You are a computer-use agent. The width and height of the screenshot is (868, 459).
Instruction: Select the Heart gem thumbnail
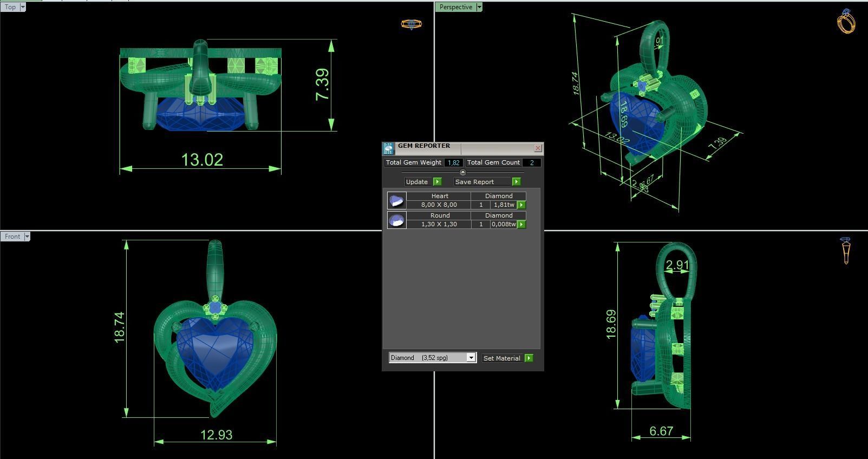(x=397, y=200)
